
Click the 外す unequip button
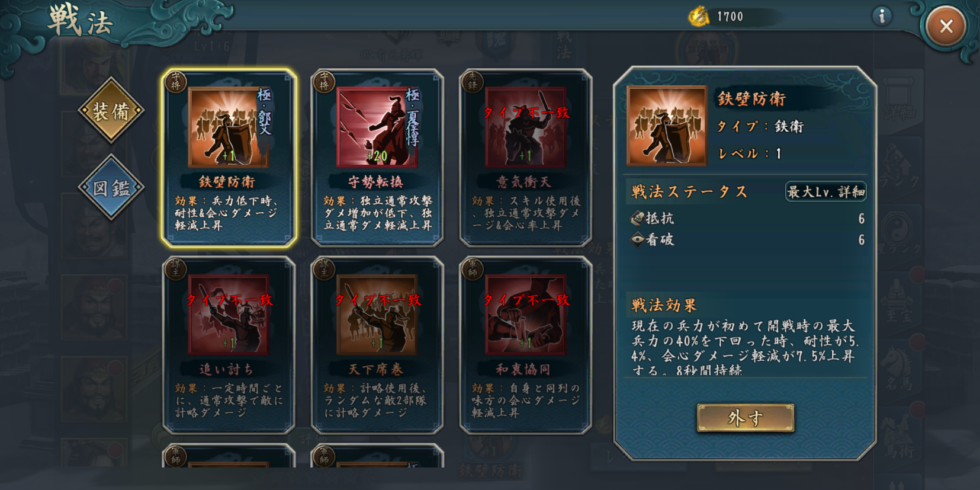click(x=746, y=418)
